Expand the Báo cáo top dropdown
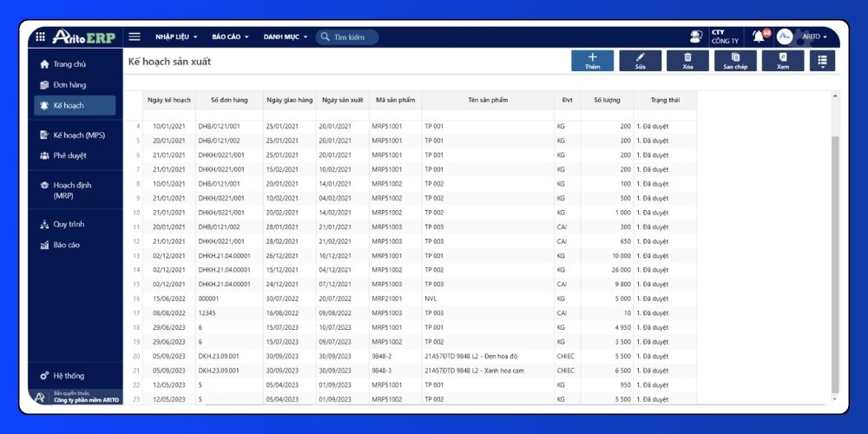This screenshot has height=434, width=868. 230,37
